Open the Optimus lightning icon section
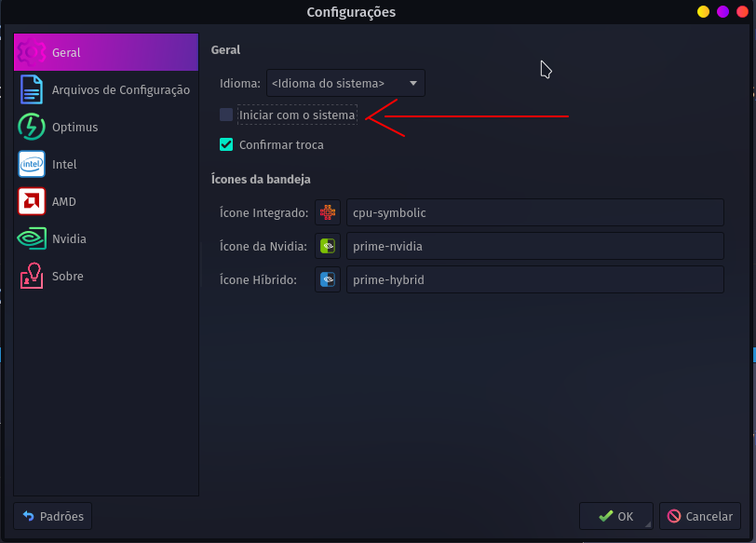The image size is (756, 543). [32, 127]
